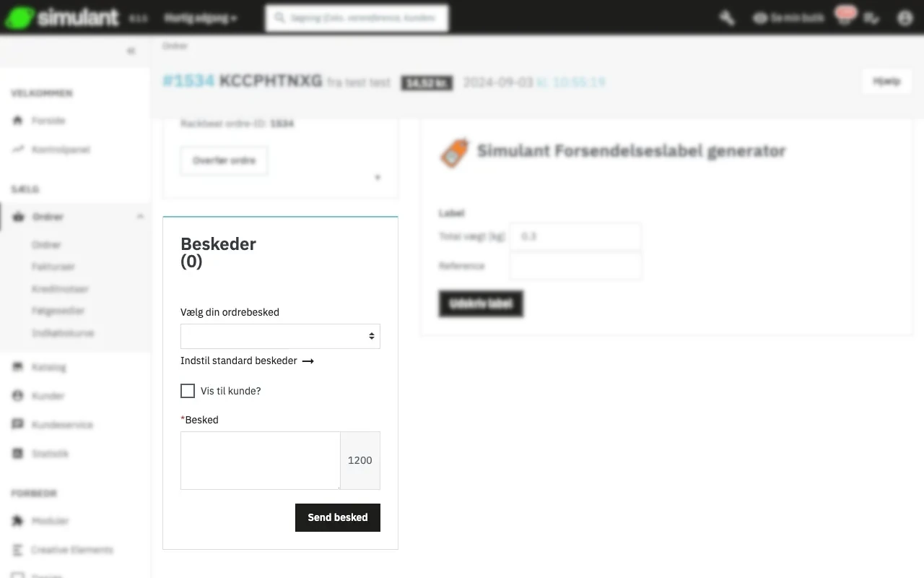Click the Katalog store icon

pyautogui.click(x=18, y=367)
